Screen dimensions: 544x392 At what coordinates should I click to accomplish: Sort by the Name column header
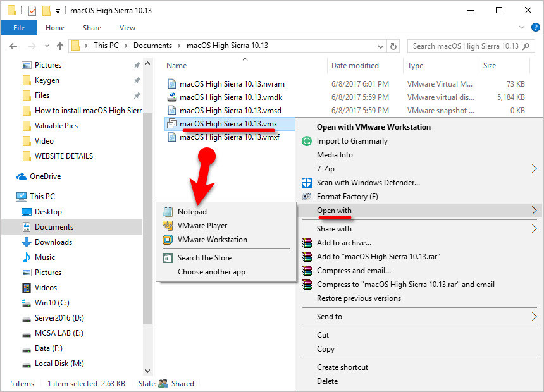tap(176, 66)
